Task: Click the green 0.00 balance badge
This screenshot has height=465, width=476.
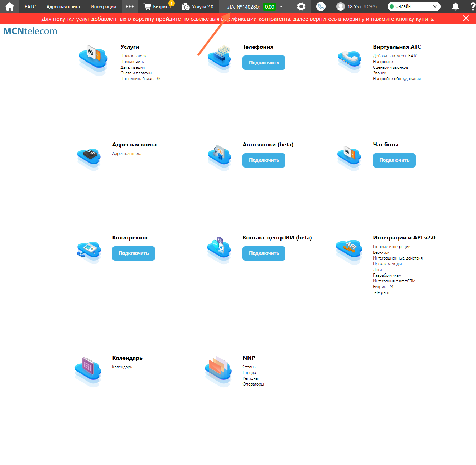Action: tap(270, 6)
